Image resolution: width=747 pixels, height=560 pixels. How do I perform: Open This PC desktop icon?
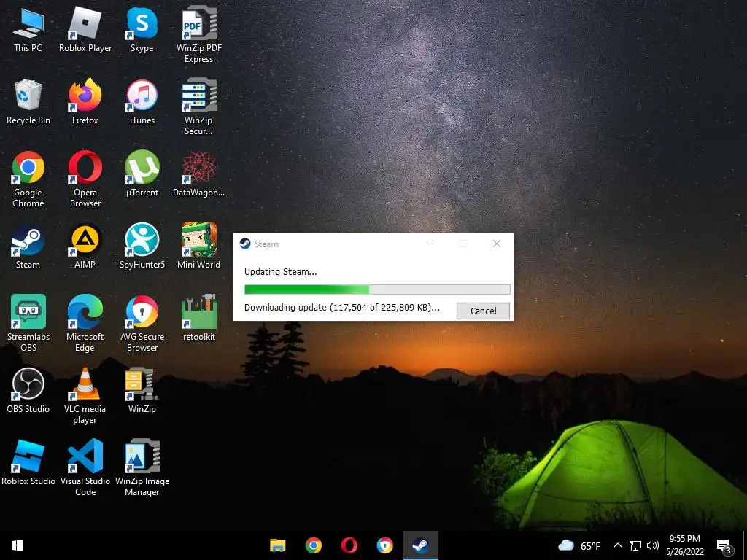28,29
